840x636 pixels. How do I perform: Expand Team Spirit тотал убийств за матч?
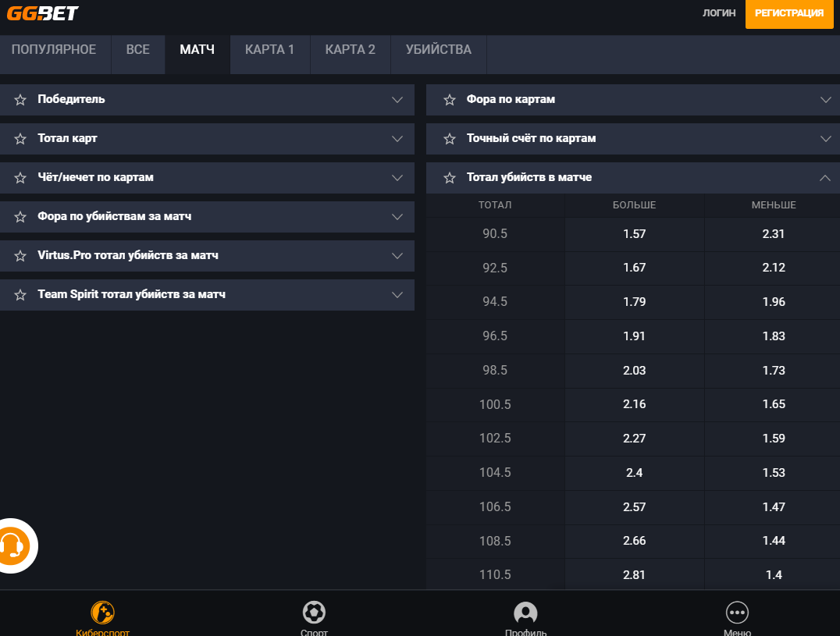(x=397, y=295)
